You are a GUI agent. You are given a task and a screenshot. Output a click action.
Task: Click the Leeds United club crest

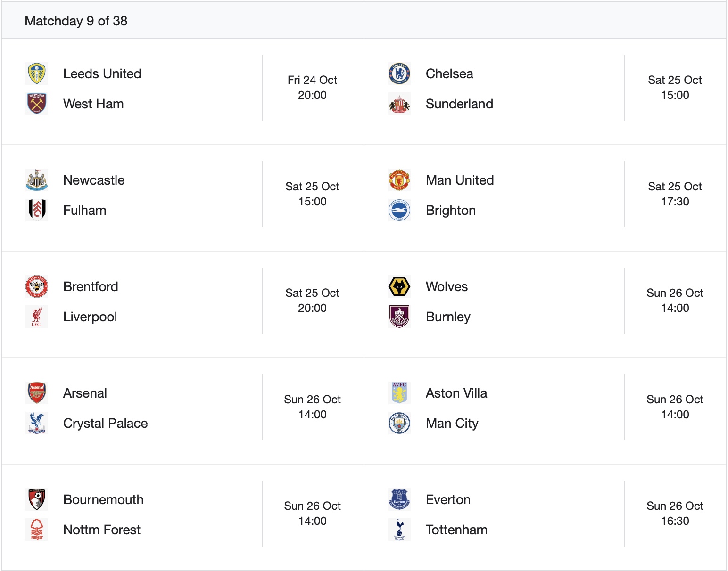pos(37,74)
